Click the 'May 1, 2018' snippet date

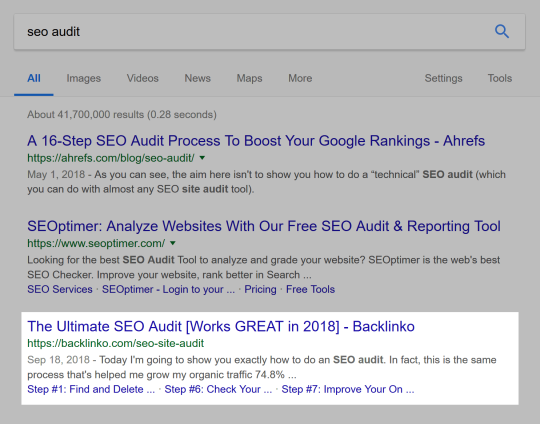56,174
